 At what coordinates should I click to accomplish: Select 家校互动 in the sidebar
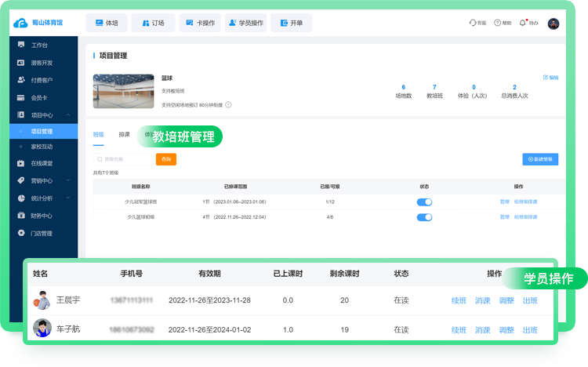click(x=42, y=147)
